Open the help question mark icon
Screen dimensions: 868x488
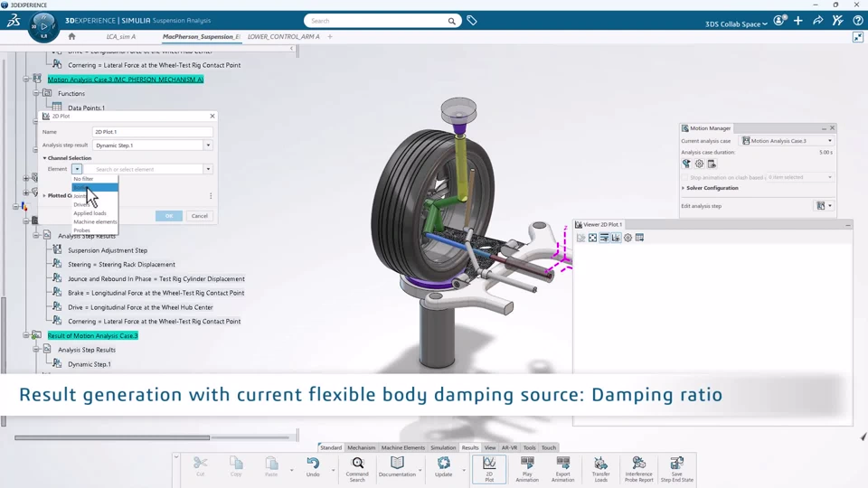[x=857, y=21]
